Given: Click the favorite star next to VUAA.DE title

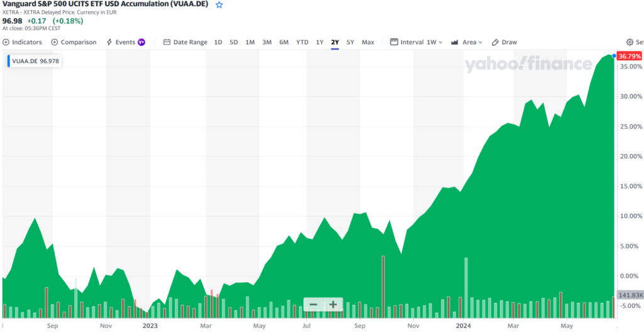Looking at the screenshot, I should 219,4.
